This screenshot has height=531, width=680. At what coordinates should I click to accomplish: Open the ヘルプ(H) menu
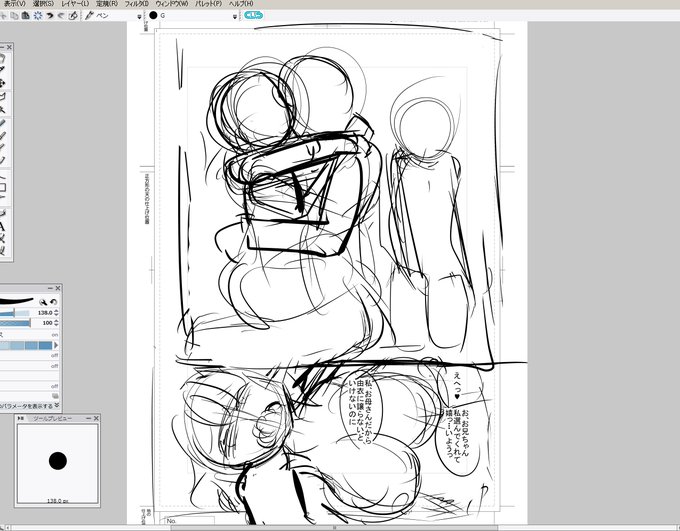pos(242,3)
